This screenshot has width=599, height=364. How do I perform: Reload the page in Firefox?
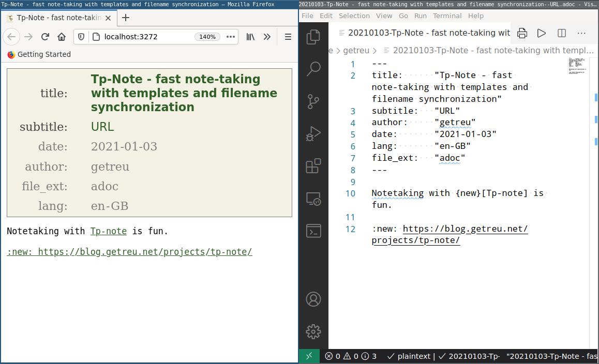(45, 37)
